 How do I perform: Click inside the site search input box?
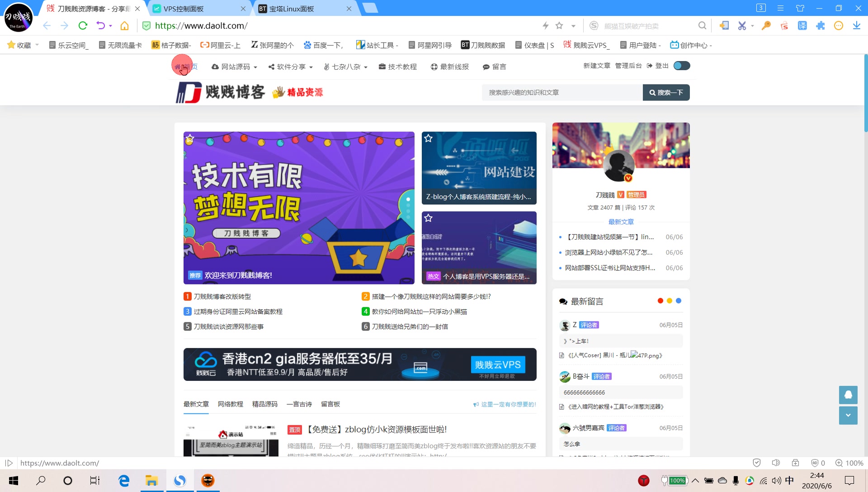pyautogui.click(x=561, y=92)
